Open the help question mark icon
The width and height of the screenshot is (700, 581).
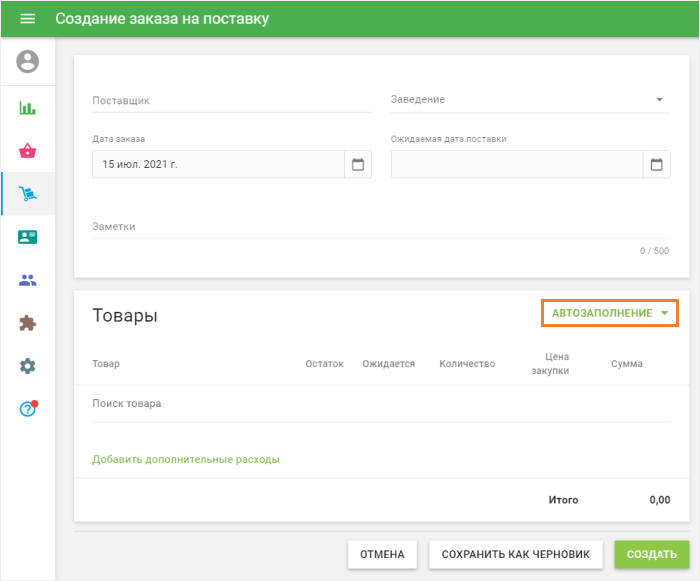pos(27,409)
